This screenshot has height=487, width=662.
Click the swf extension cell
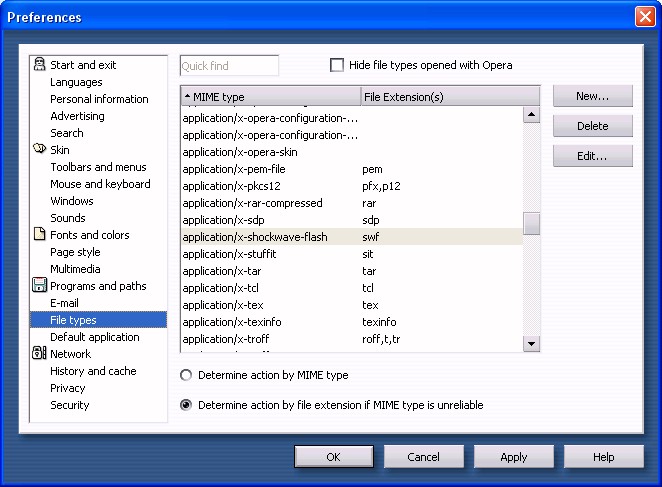point(371,237)
